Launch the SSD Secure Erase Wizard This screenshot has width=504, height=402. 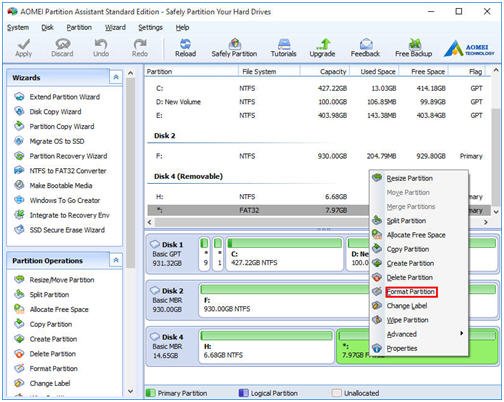click(x=60, y=230)
